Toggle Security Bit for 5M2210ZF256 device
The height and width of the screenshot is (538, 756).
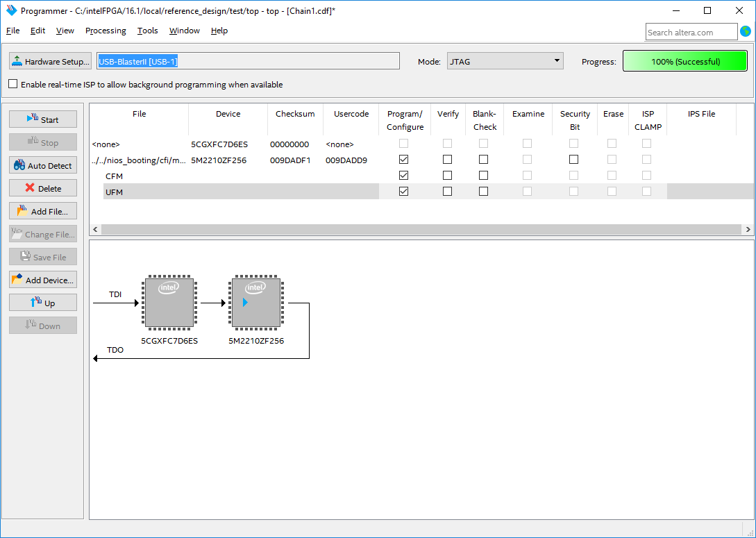tap(573, 160)
